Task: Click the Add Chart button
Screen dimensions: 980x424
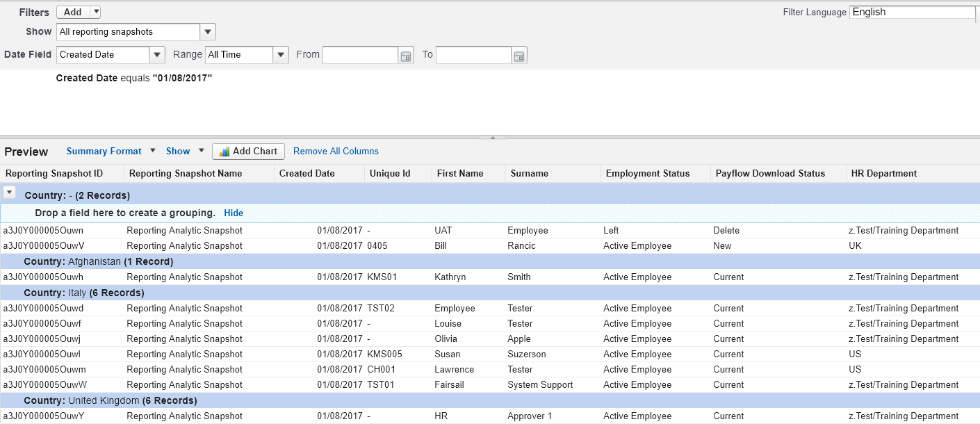Action: tap(248, 152)
